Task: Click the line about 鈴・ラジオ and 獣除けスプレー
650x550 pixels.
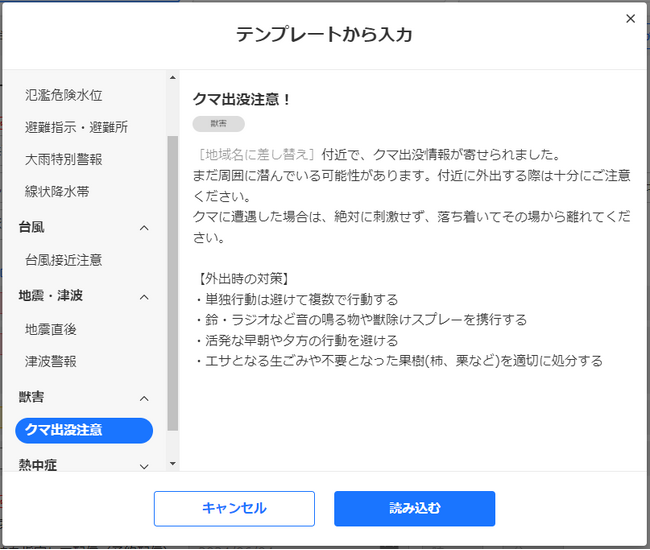Action: (361, 320)
